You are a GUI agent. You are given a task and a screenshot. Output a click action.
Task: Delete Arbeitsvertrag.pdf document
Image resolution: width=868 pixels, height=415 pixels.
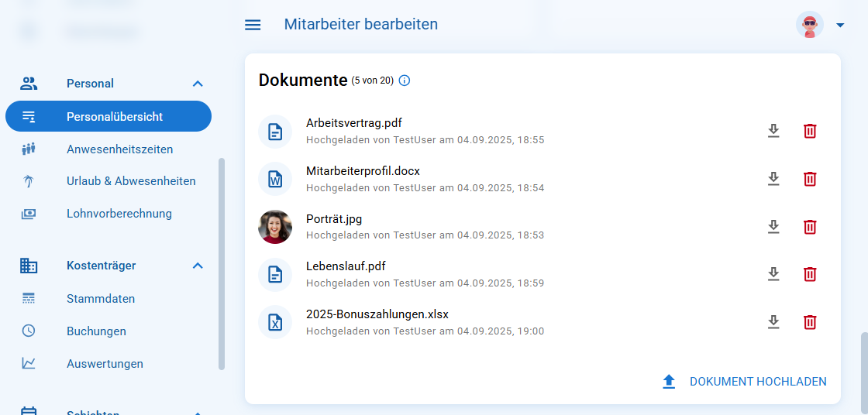[x=809, y=131]
